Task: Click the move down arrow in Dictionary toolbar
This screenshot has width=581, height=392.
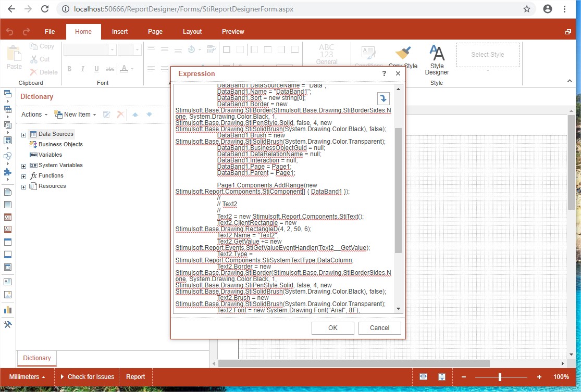Action: pos(150,115)
